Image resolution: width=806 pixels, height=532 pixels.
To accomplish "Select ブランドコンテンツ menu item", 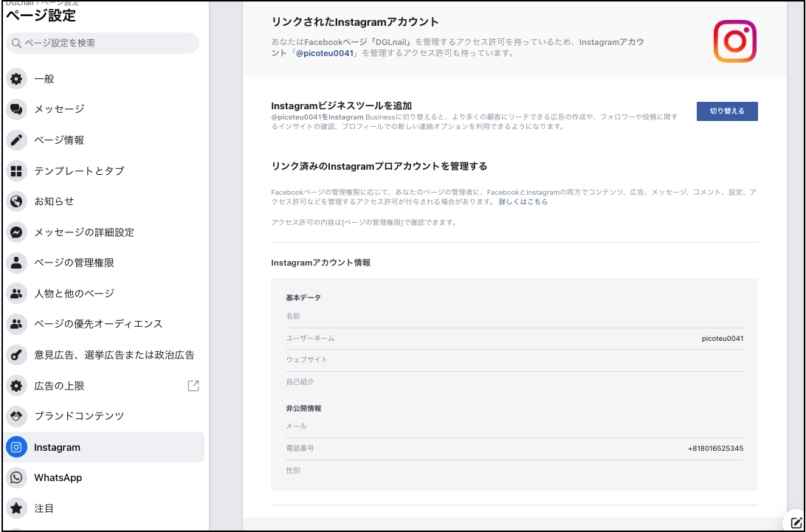I will [104, 416].
